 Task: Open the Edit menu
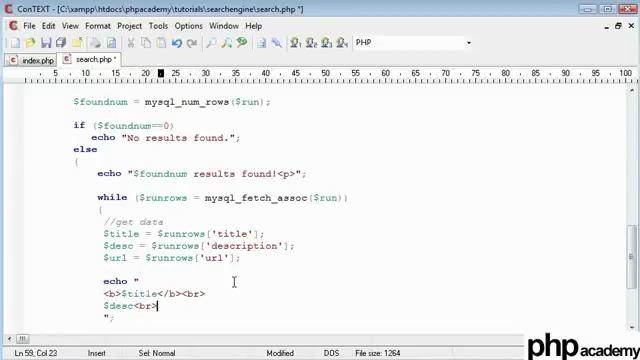click(x=48, y=26)
